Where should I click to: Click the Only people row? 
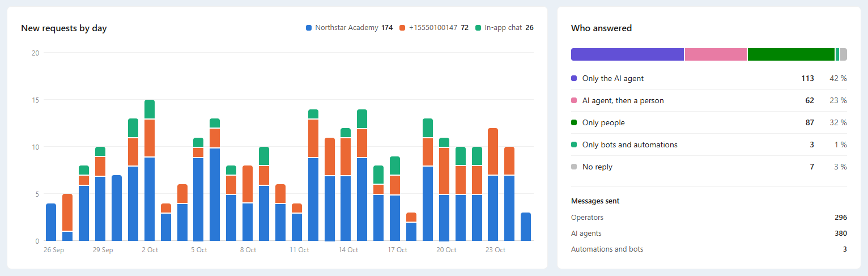tap(709, 122)
